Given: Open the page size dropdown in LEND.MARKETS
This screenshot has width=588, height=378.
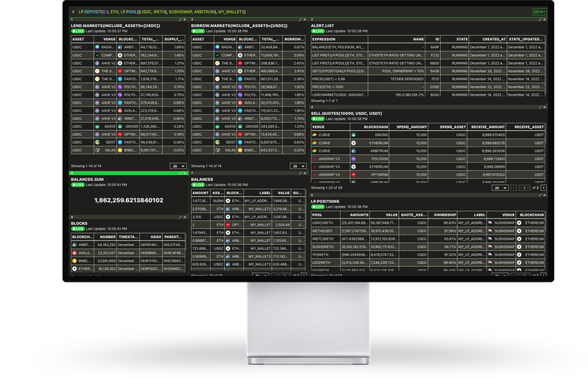Looking at the screenshot, I should click(x=178, y=166).
